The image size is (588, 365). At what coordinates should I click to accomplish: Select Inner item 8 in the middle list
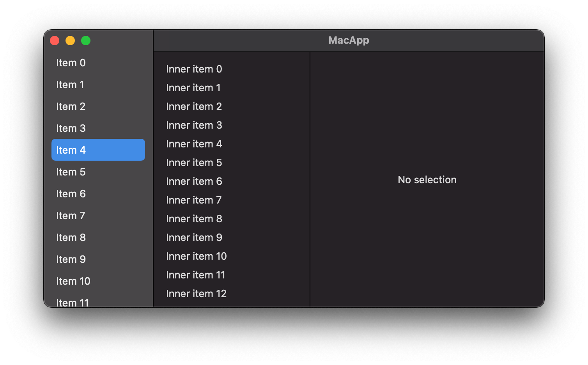(194, 218)
